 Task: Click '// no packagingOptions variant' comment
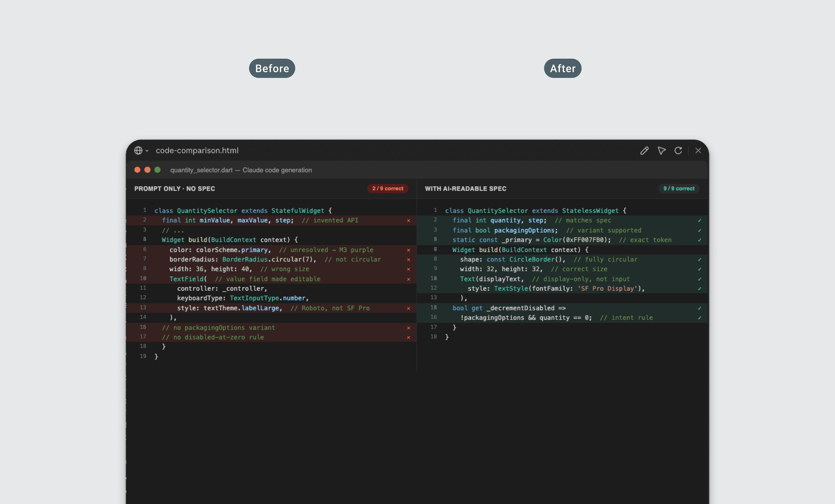(x=218, y=328)
